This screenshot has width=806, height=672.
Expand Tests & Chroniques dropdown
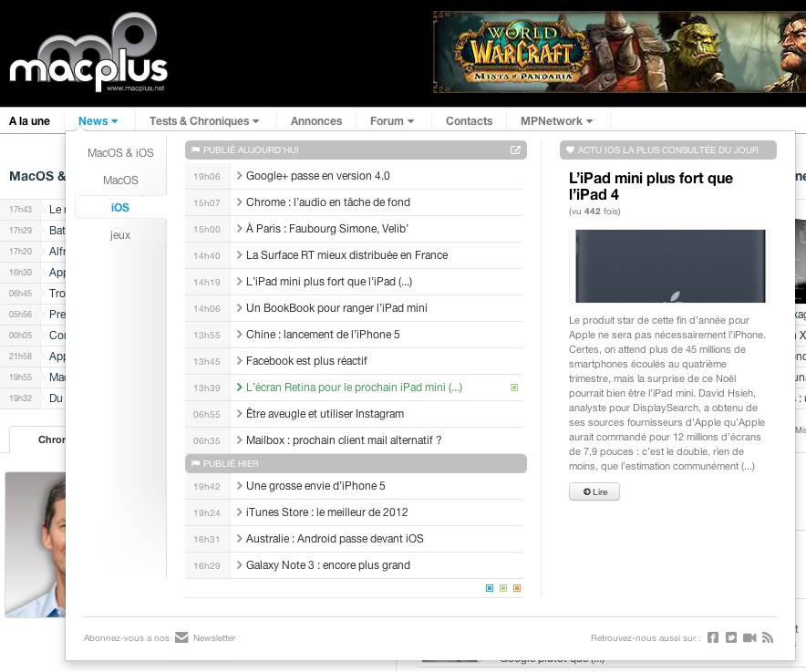click(x=204, y=121)
